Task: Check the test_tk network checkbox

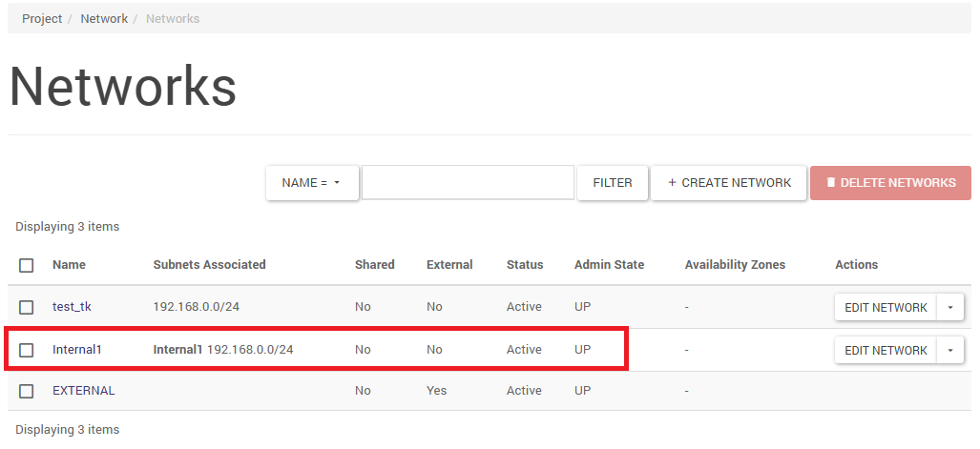Action: click(x=27, y=307)
